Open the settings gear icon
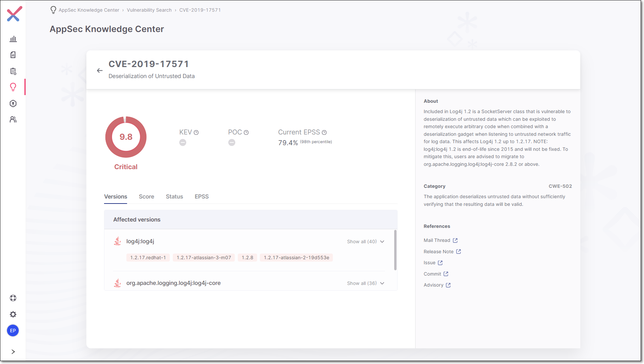 click(x=13, y=314)
